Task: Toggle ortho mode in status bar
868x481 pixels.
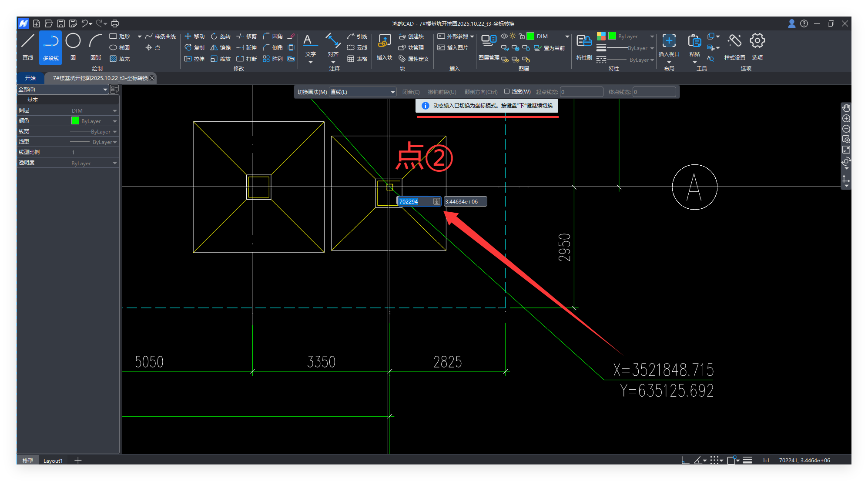Action: pyautogui.click(x=685, y=460)
